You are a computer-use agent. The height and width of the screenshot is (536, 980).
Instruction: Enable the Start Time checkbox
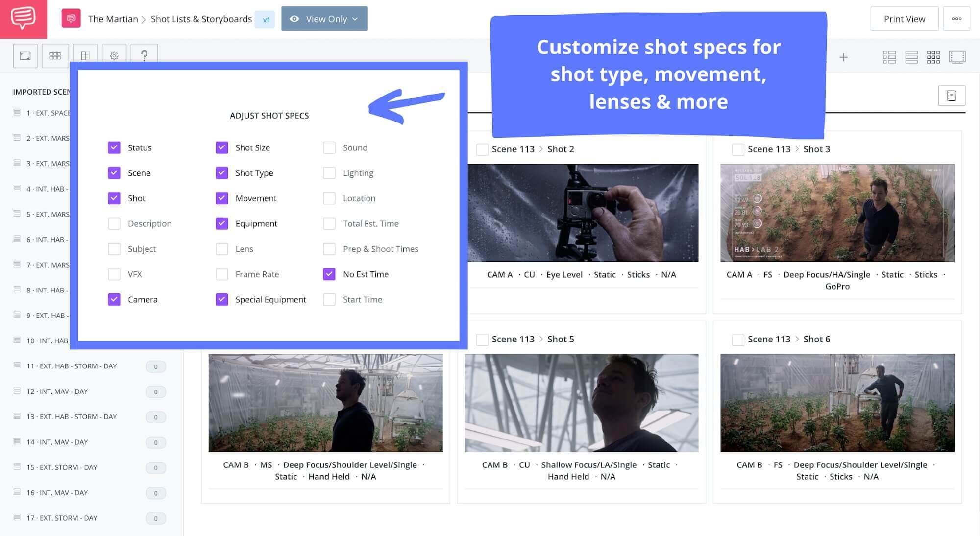(329, 299)
